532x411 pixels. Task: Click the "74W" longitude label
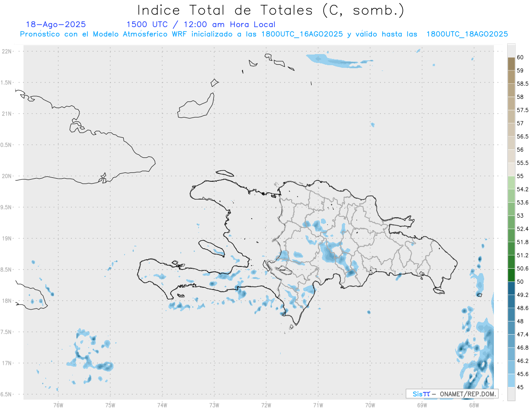pyautogui.click(x=162, y=405)
